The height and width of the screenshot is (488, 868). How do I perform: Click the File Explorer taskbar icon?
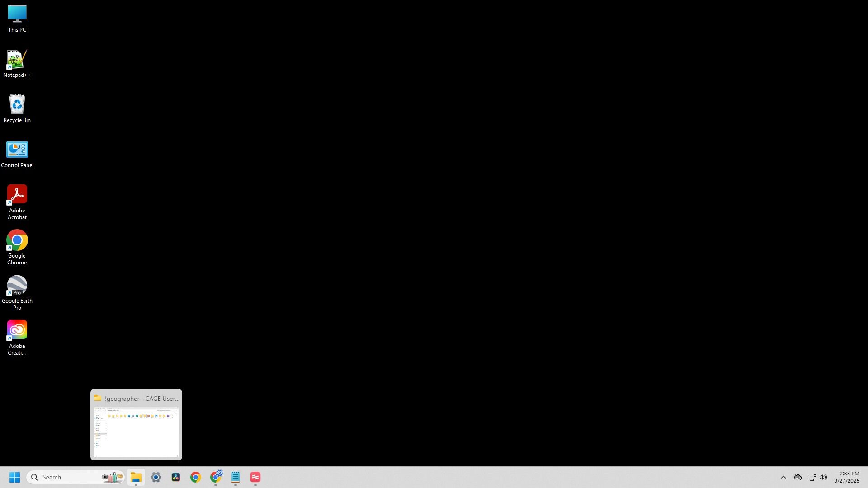tap(136, 477)
